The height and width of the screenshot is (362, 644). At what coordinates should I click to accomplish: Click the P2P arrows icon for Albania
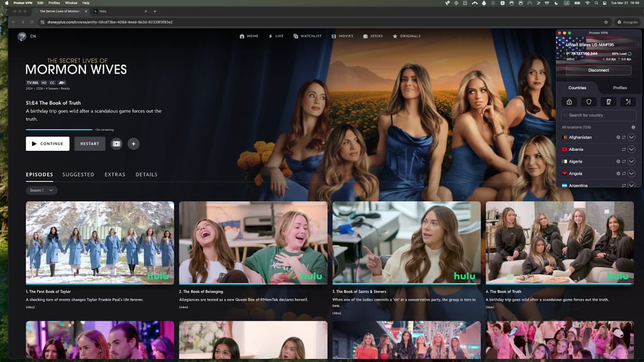623,150
